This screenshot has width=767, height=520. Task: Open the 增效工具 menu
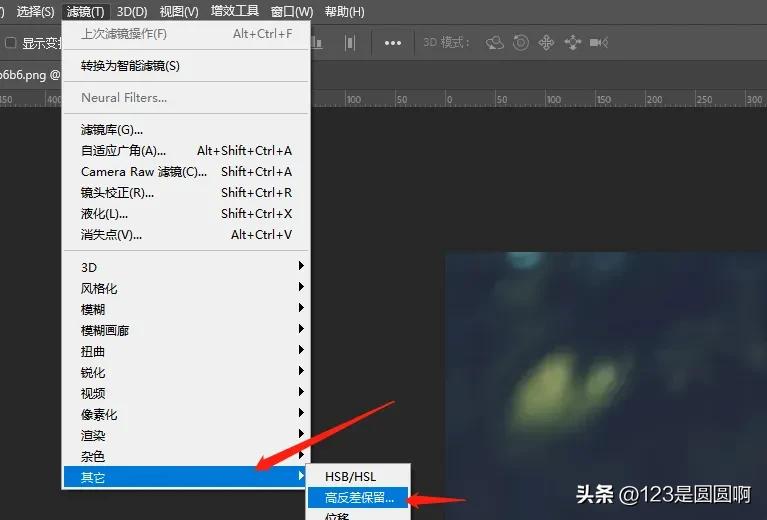pos(235,11)
